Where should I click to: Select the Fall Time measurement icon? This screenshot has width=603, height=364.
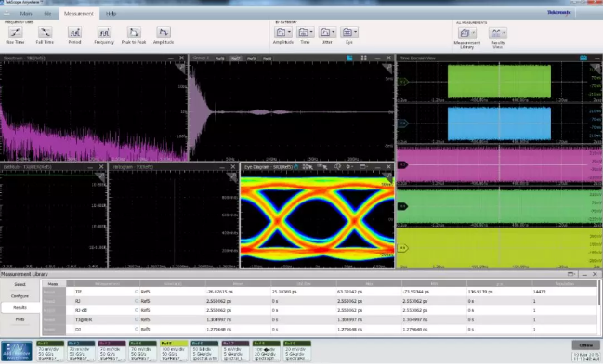(x=45, y=32)
